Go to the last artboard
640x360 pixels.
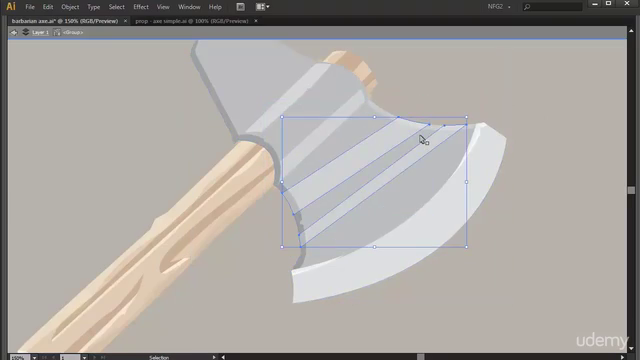click(103, 358)
